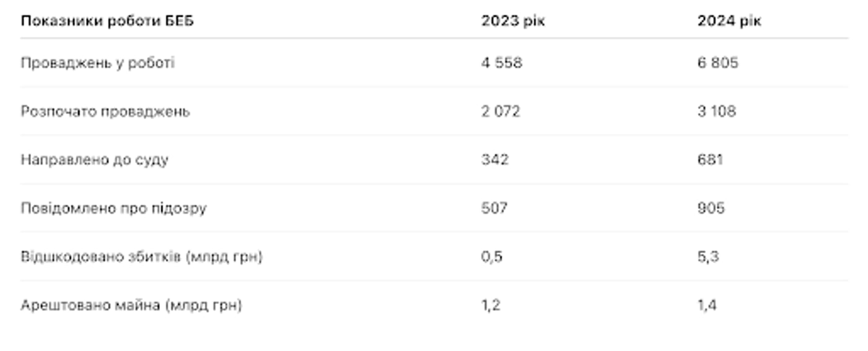Click the value 1,4 cell

(x=707, y=306)
